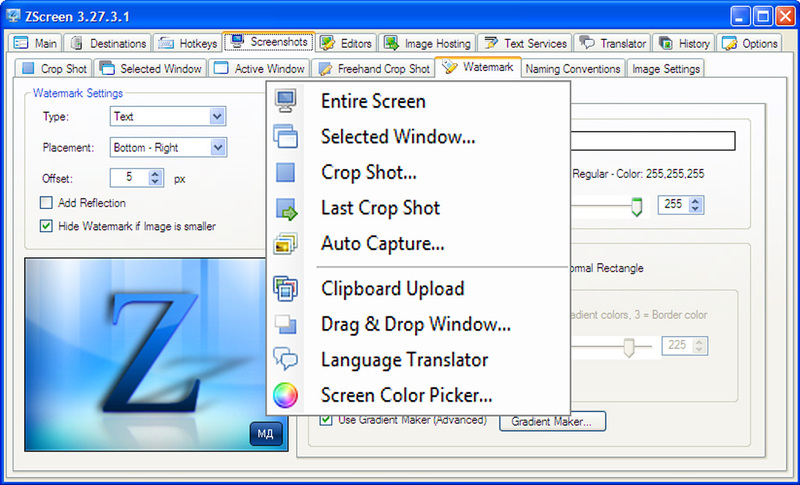Image resolution: width=800 pixels, height=485 pixels.
Task: Open the Crop Shot sub-tab
Action: [53, 68]
